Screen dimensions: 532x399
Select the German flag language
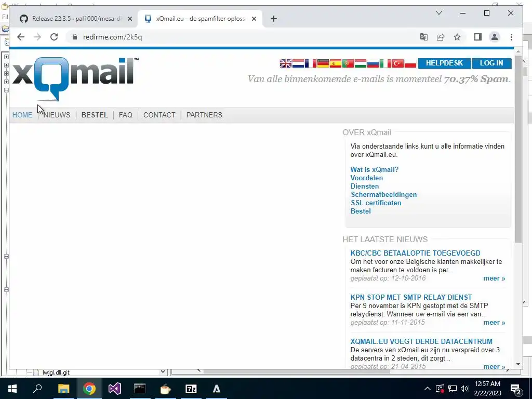click(323, 63)
